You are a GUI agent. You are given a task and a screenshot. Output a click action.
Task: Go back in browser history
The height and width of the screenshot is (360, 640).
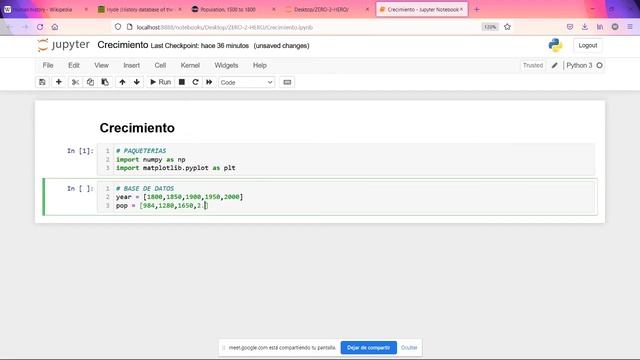9,27
